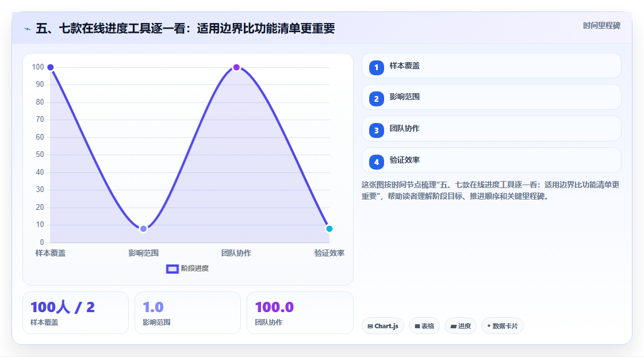Click the y-axis value 50
Image resolution: width=644 pixels, height=357 pixels.
click(40, 155)
